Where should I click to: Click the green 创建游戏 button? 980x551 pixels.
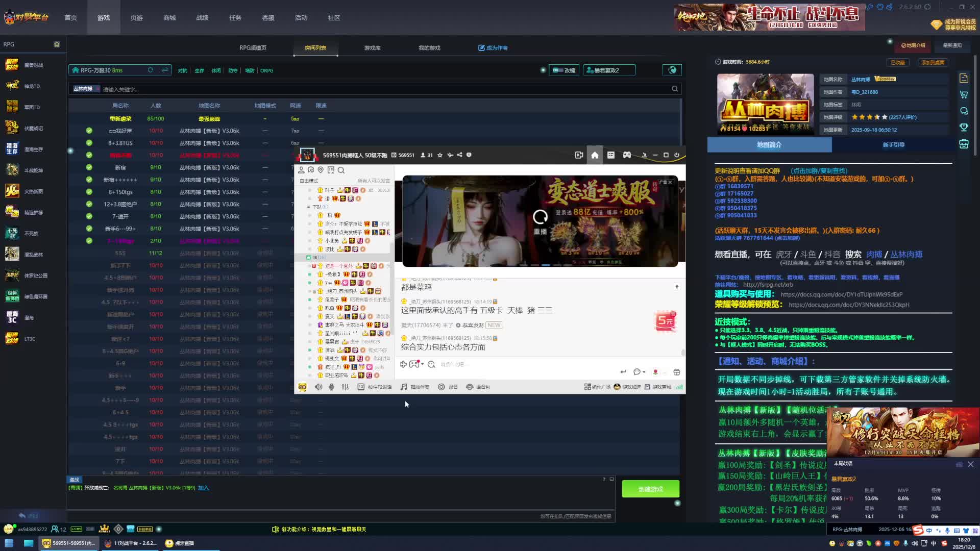(x=650, y=489)
